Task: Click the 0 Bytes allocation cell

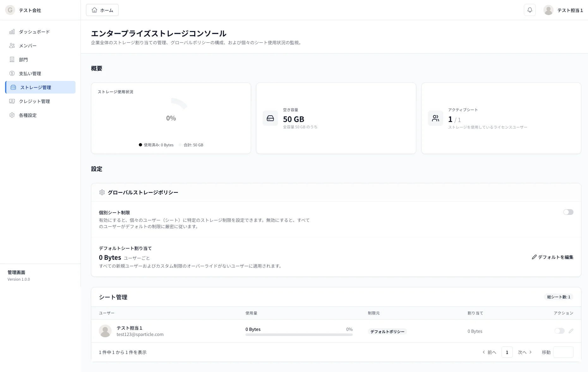Action: tap(475, 331)
